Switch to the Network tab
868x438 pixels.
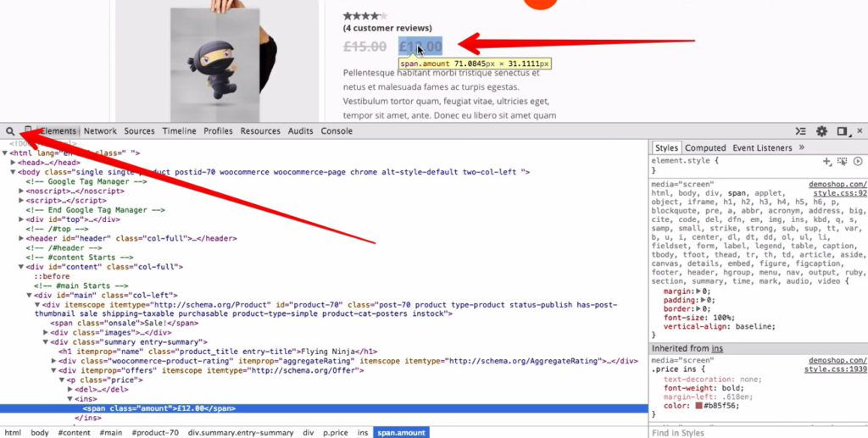coord(100,131)
